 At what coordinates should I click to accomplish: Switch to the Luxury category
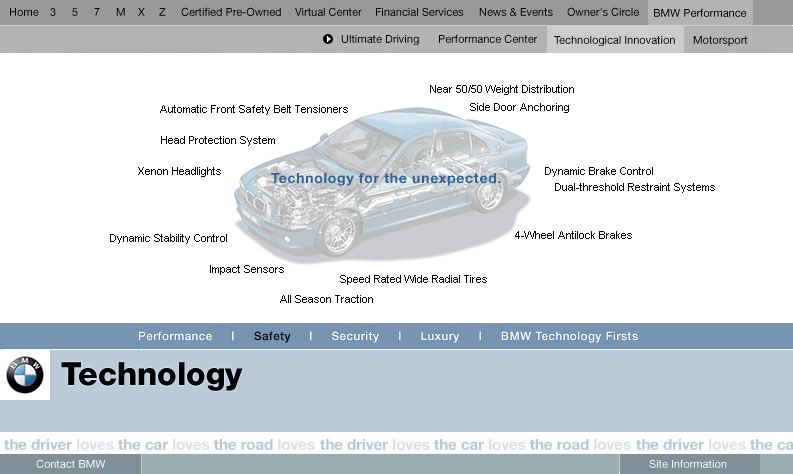[440, 336]
